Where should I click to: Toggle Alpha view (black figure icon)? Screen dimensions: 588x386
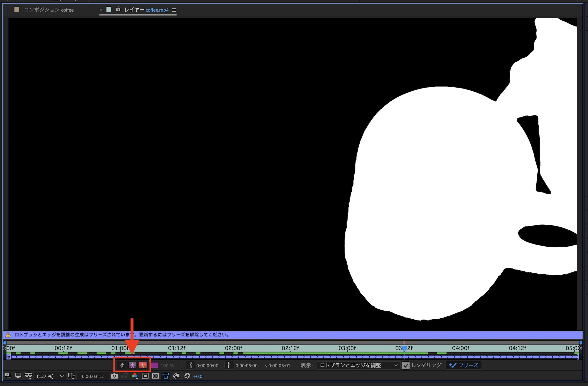point(122,365)
